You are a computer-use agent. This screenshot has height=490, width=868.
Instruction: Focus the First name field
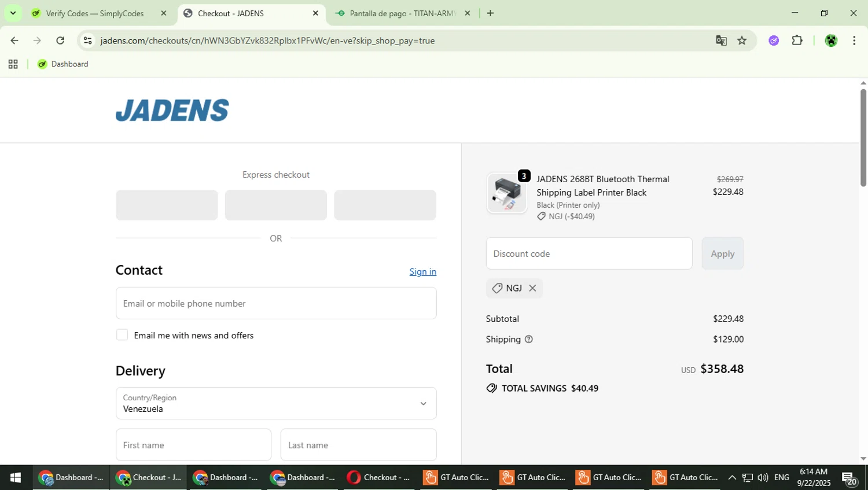click(193, 445)
